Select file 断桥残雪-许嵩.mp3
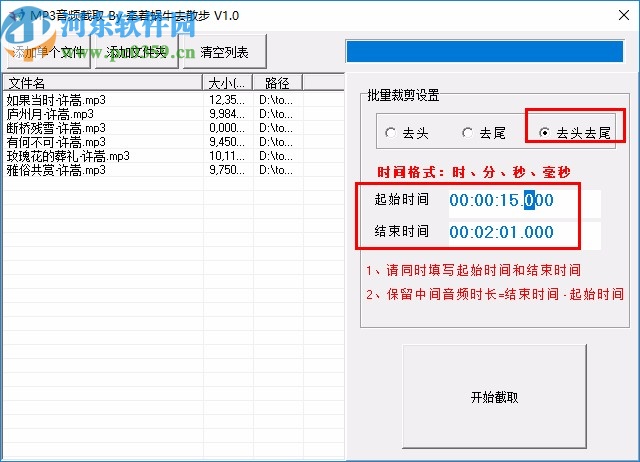The height and width of the screenshot is (462, 640). (56, 128)
